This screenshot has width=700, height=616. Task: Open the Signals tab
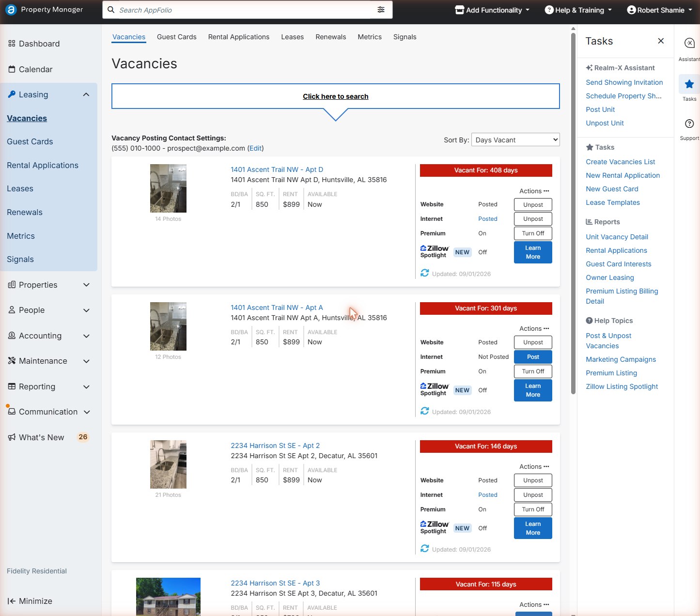(x=405, y=37)
